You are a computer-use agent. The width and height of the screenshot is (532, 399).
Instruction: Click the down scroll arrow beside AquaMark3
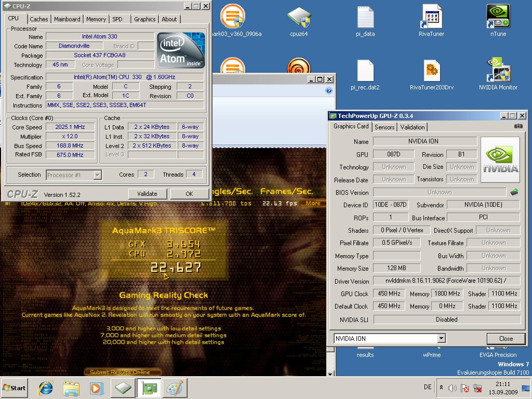click(330, 374)
